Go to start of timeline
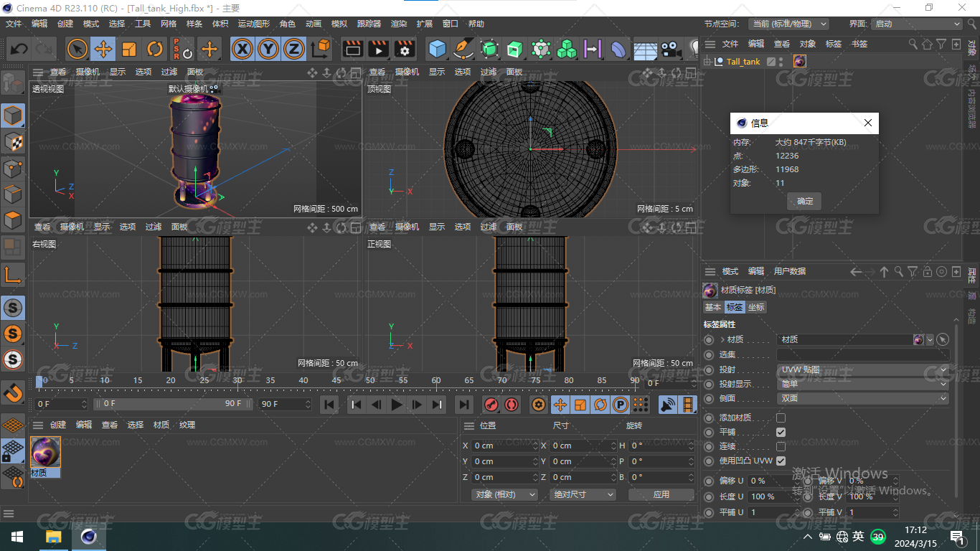The image size is (980, 551). pos(329,405)
